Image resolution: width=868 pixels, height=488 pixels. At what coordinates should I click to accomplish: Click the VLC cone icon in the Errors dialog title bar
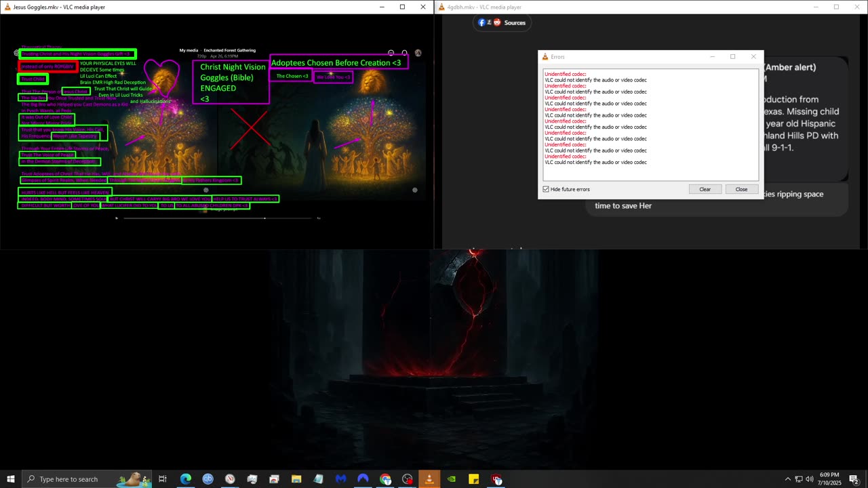[x=545, y=57]
